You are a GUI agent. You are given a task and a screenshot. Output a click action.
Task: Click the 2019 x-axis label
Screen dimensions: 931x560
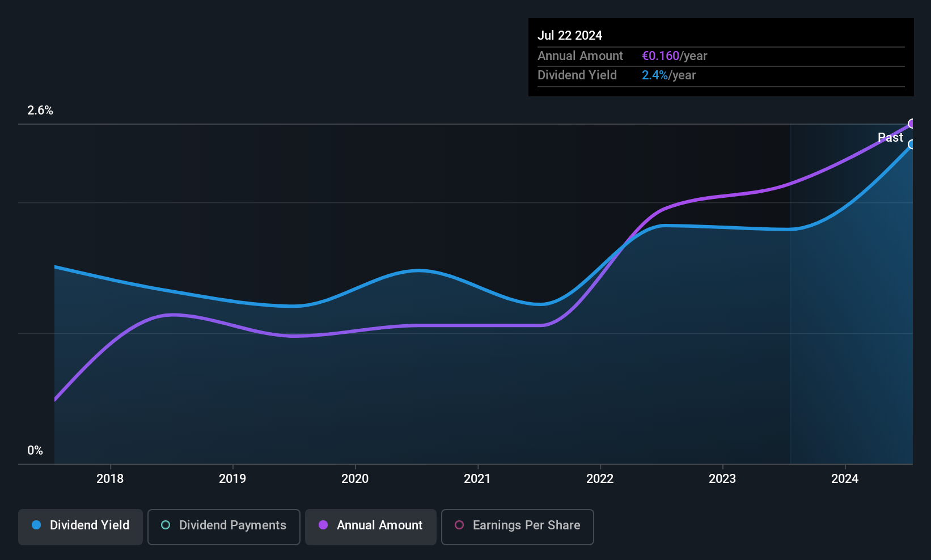coord(232,478)
